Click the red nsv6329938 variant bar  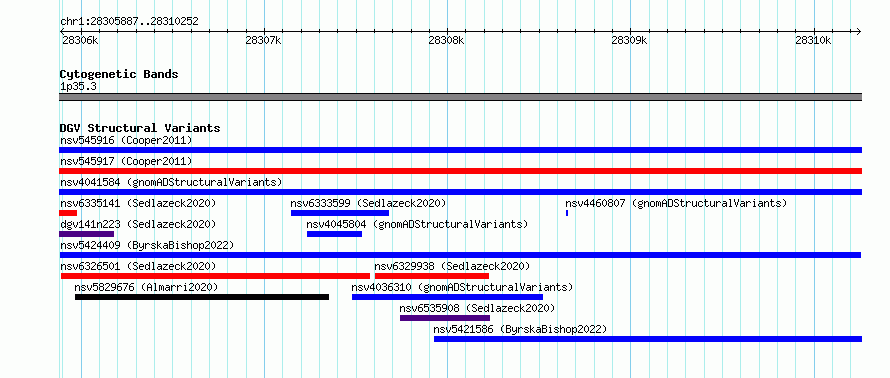(x=432, y=276)
